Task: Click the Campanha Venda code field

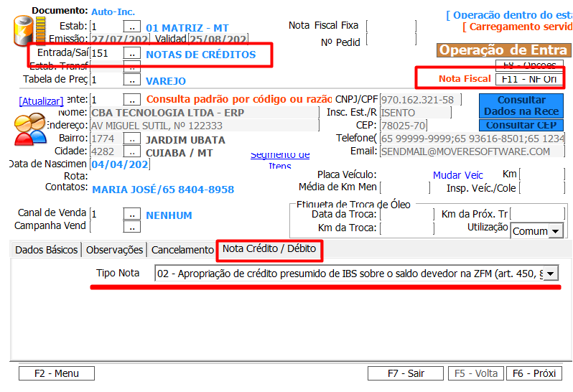Action: pos(106,226)
